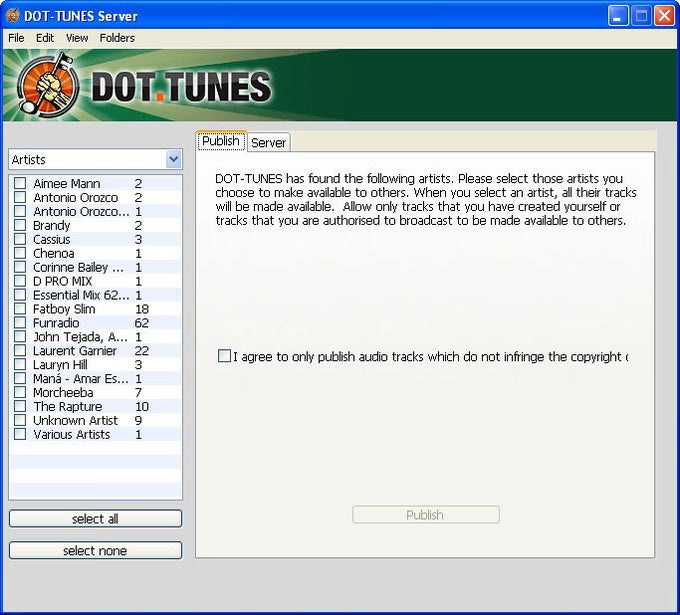Click the track count 62 beside Funradio

(142, 323)
